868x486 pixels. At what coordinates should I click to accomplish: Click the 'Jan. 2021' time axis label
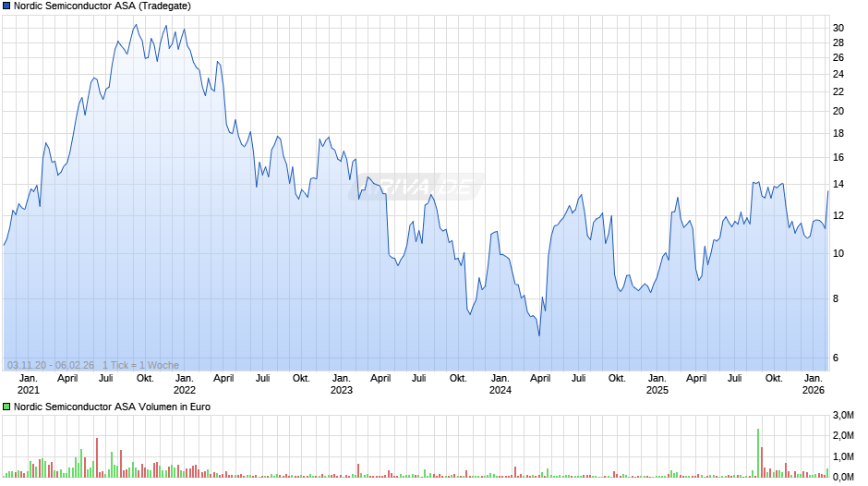tap(29, 384)
